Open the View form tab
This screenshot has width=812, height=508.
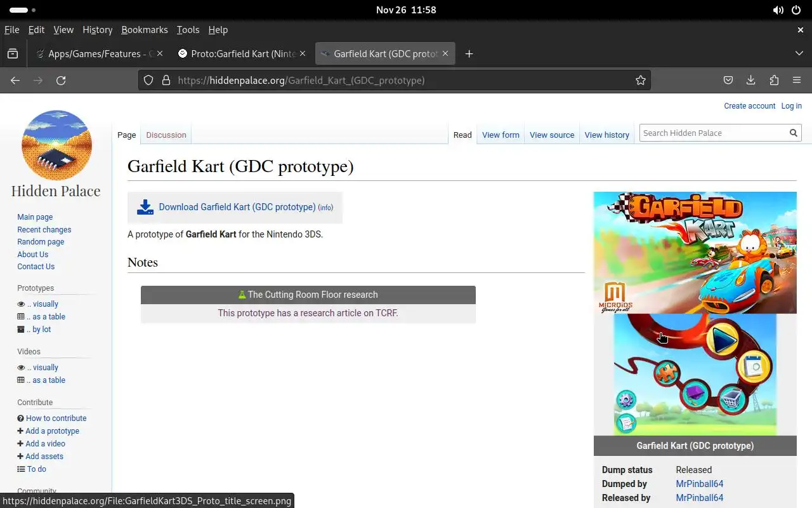point(501,135)
